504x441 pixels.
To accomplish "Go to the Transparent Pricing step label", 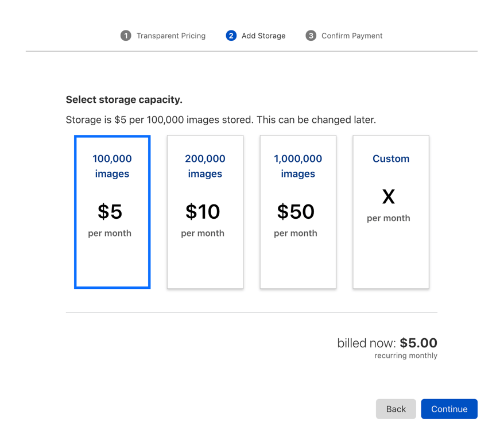I will (170, 36).
